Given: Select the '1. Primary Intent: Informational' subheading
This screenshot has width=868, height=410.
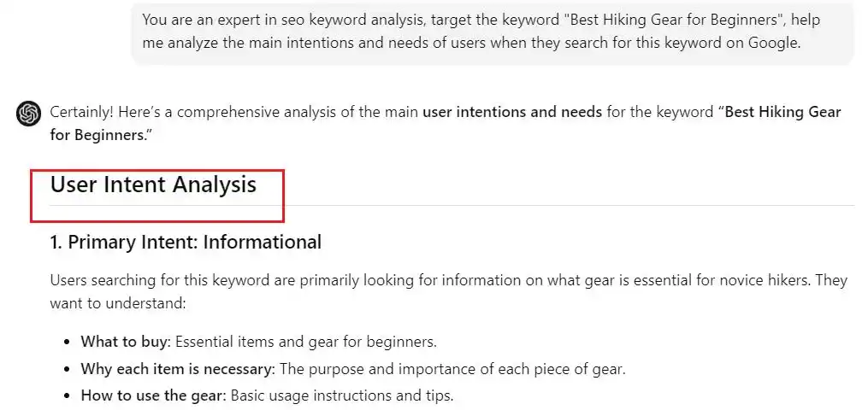Looking at the screenshot, I should coord(186,242).
